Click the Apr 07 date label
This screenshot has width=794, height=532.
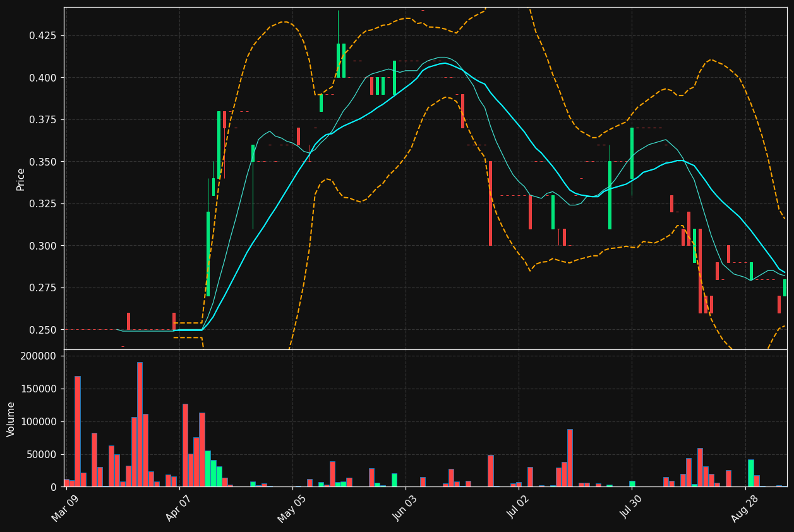point(178,508)
